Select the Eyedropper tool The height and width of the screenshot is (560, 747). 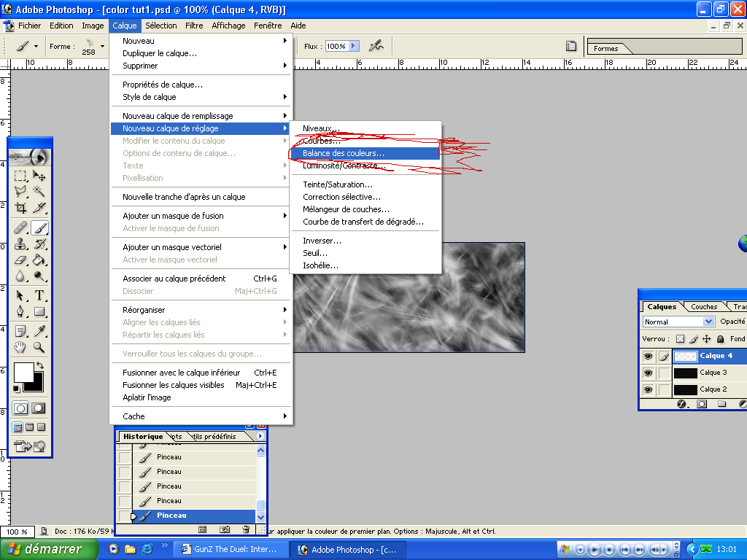[x=39, y=330]
